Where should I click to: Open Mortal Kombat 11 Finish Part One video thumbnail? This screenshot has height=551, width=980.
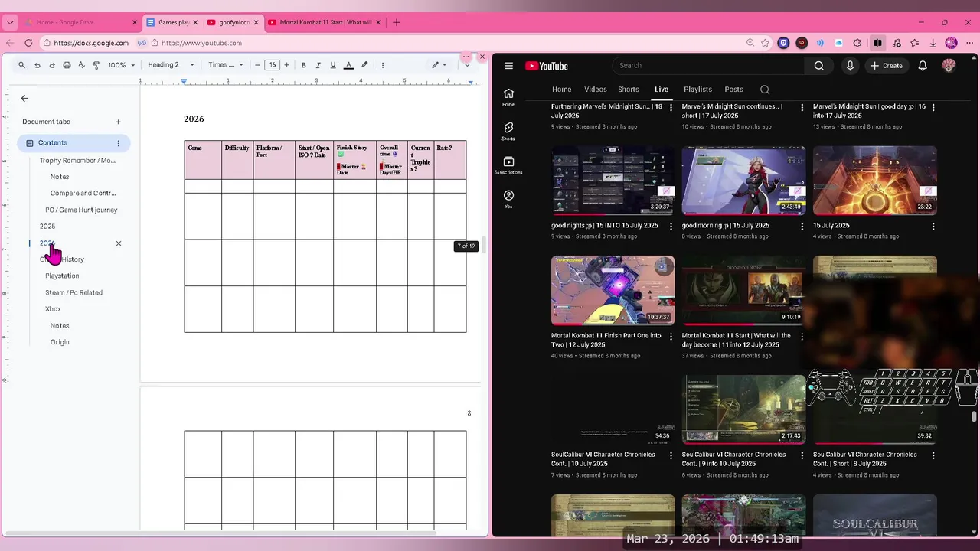point(612,290)
